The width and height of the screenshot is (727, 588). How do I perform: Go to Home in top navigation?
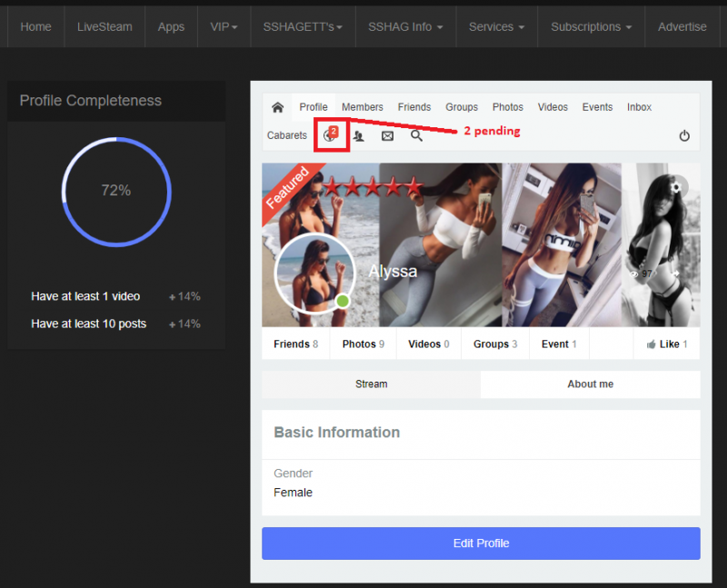pyautogui.click(x=35, y=27)
